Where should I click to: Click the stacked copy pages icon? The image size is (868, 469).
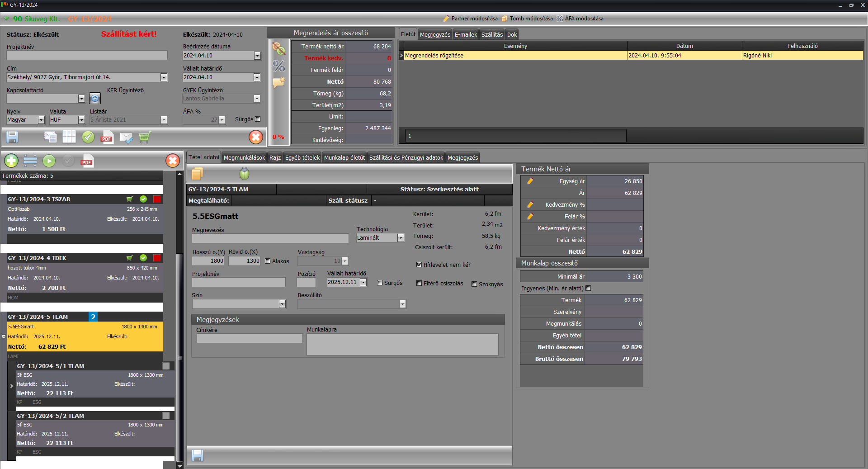(x=198, y=174)
